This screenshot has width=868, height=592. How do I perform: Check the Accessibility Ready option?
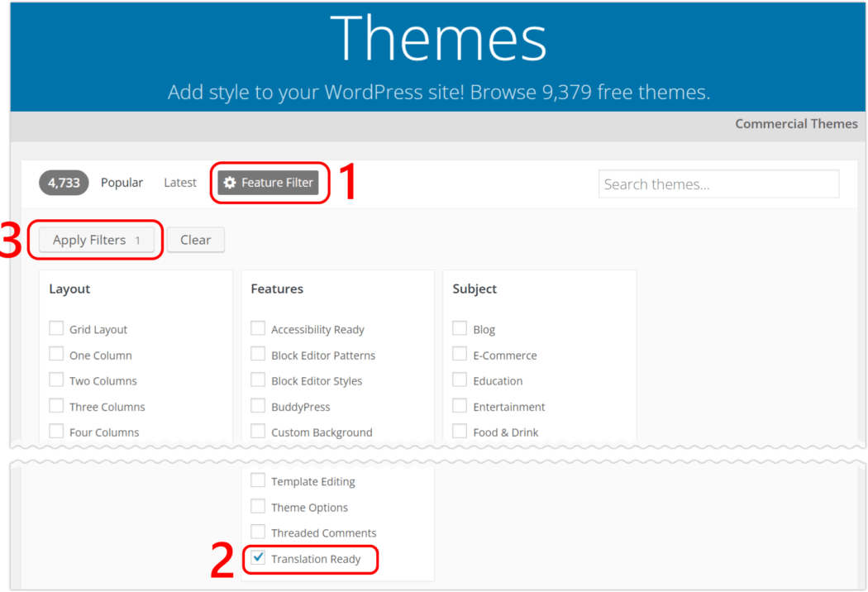pos(258,328)
